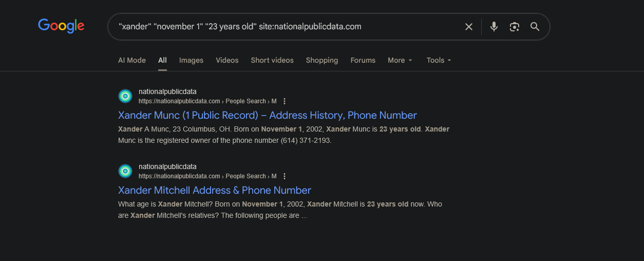Start voice search with microphone icon
This screenshot has height=261, width=644.
(494, 27)
